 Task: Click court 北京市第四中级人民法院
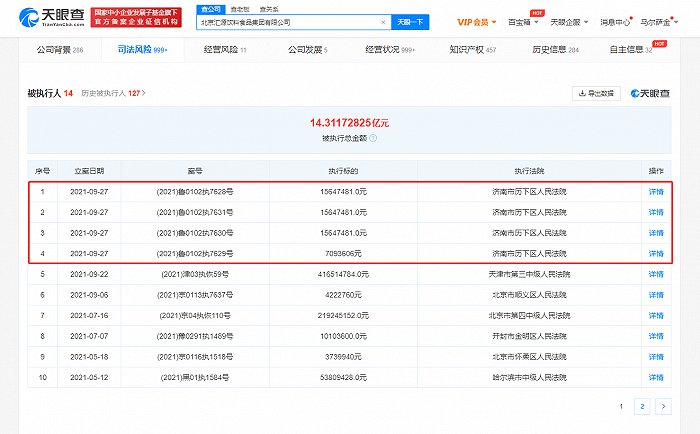[x=529, y=316]
